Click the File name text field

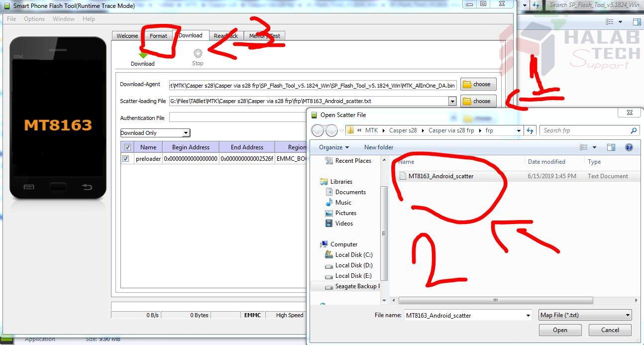click(464, 315)
